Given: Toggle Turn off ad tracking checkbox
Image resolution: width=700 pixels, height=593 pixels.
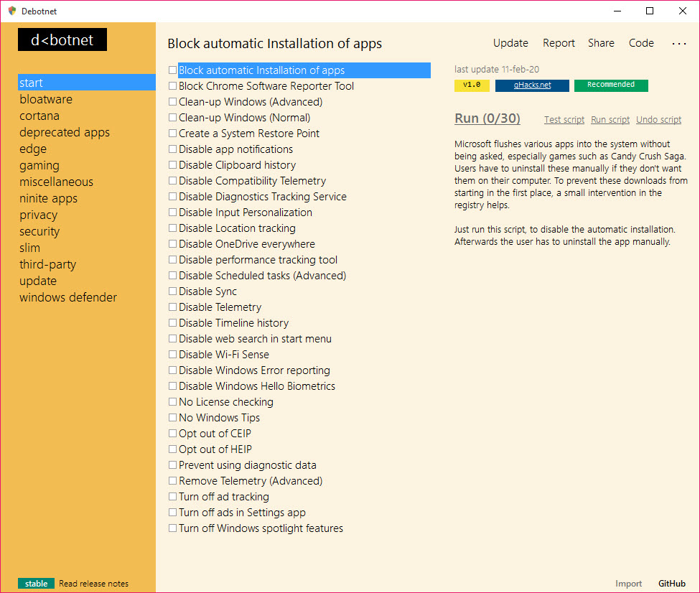Looking at the screenshot, I should (x=172, y=497).
